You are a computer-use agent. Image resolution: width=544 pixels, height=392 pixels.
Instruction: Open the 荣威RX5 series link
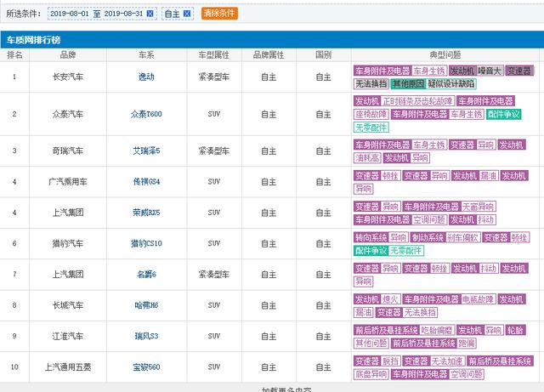[x=146, y=213]
